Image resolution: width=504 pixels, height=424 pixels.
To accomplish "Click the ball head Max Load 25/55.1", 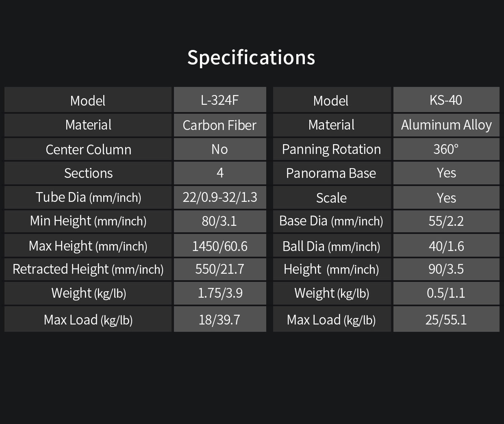I will point(446,319).
